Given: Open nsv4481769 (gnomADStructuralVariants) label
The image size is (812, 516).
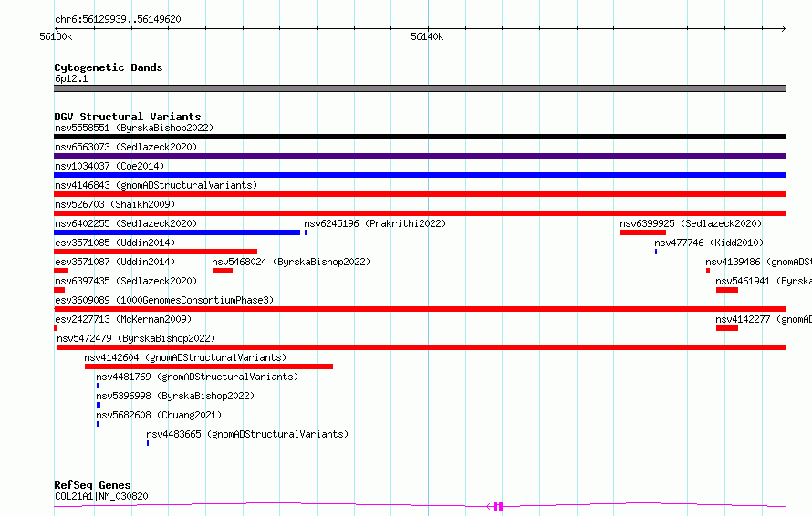Looking at the screenshot, I should pyautogui.click(x=197, y=377).
